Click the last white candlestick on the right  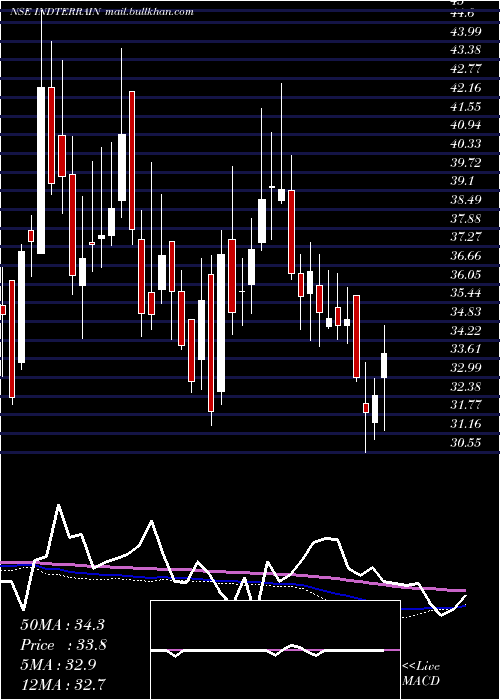(x=384, y=365)
